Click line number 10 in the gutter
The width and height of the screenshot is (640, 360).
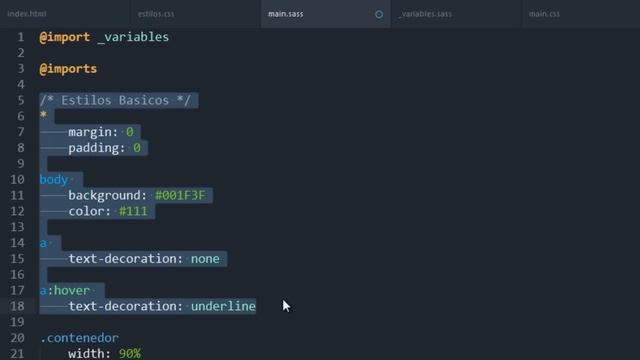pos(17,180)
